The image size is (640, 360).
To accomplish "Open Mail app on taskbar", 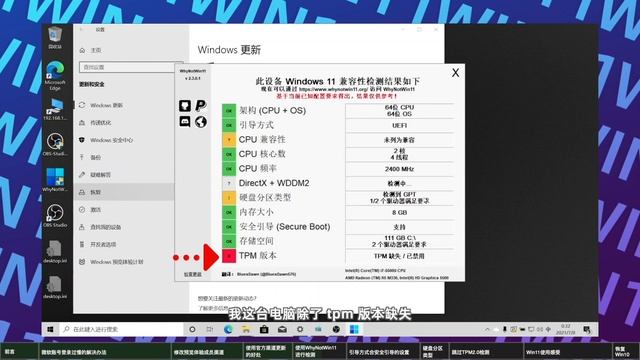I will pos(282,329).
